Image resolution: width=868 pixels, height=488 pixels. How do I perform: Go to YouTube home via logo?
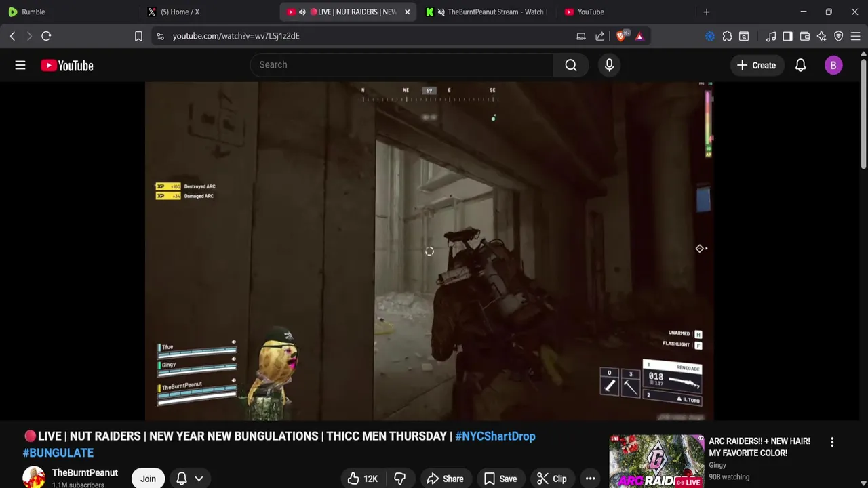(x=66, y=65)
